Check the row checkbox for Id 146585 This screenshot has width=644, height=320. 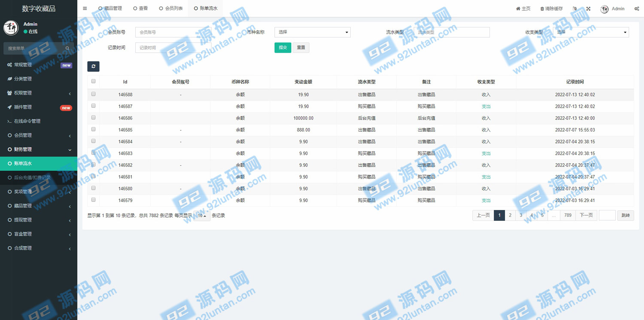click(94, 129)
